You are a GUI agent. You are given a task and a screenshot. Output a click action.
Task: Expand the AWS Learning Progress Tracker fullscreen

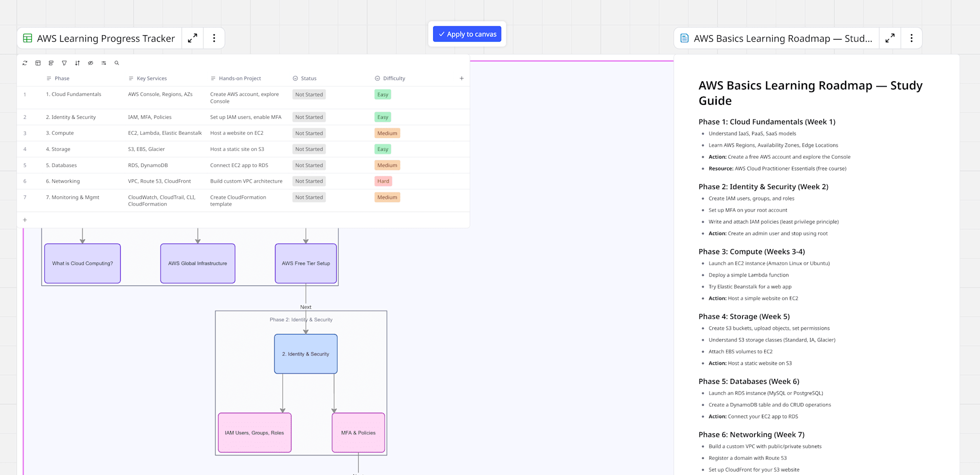193,38
